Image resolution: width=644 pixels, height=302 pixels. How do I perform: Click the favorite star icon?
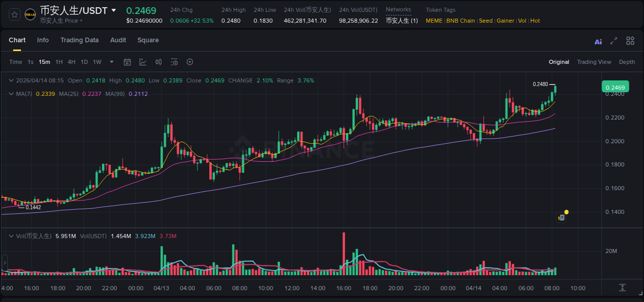(14, 14)
